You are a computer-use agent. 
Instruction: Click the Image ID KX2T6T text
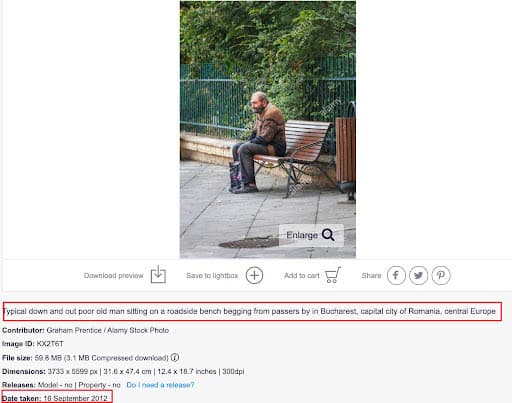[33, 344]
